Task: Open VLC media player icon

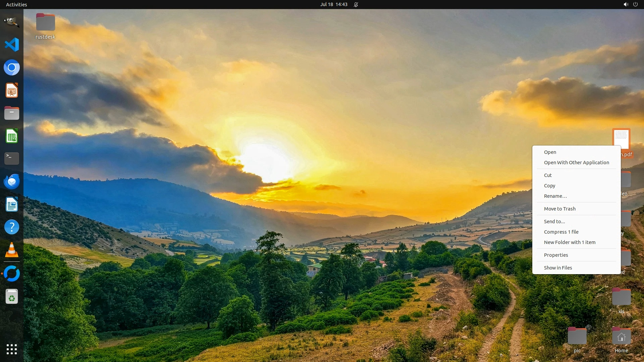Action: pos(12,250)
